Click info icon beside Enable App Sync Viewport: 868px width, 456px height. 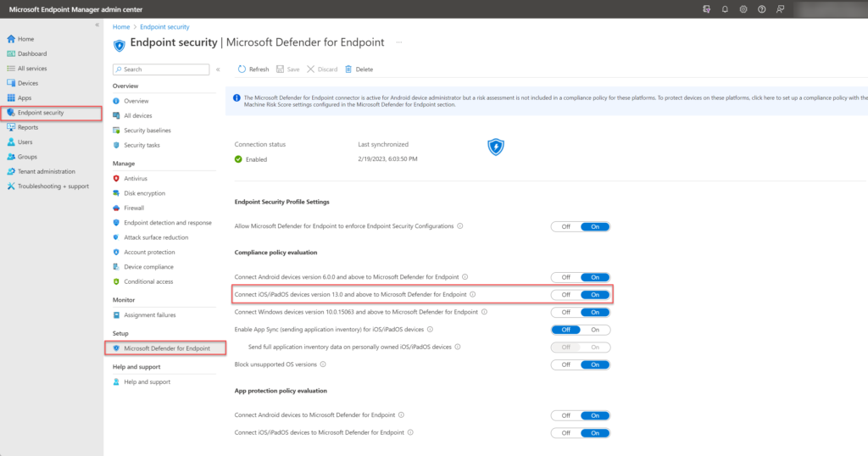pos(430,329)
